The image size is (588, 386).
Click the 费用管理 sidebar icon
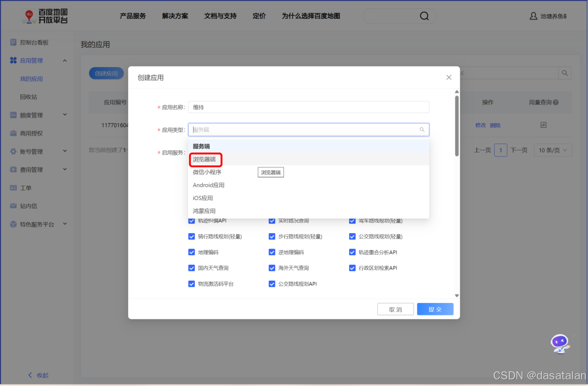[13, 170]
